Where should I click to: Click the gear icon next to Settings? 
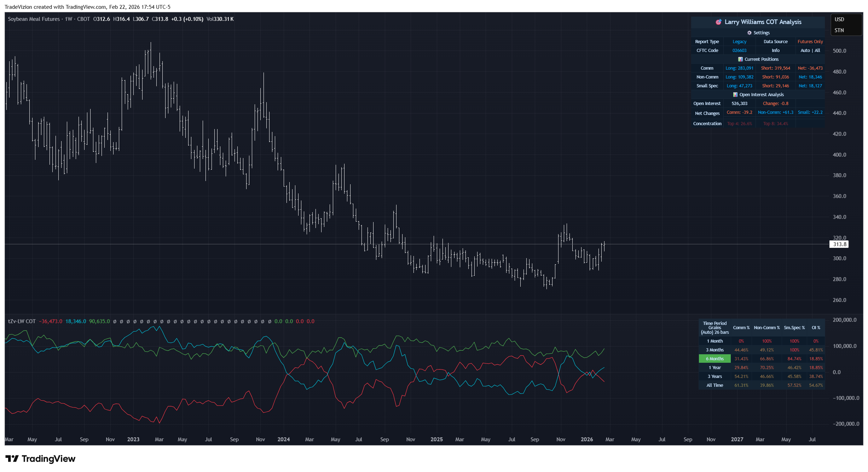[x=749, y=33]
